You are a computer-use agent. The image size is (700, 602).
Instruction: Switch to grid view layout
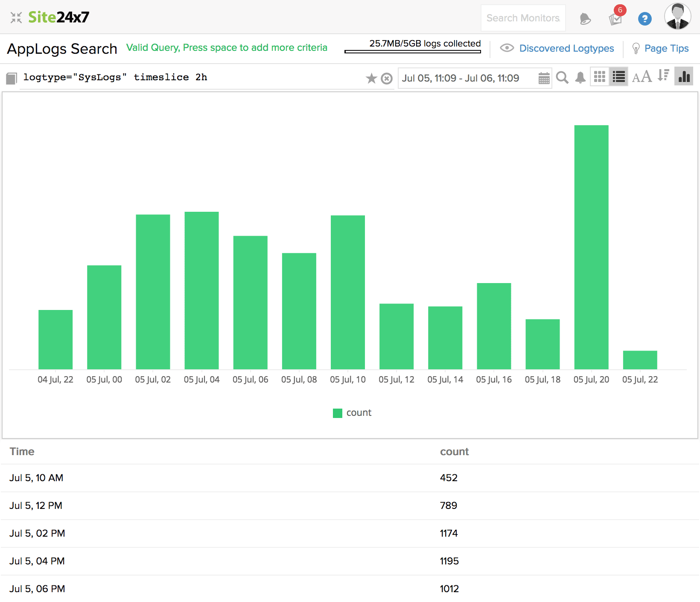point(600,77)
